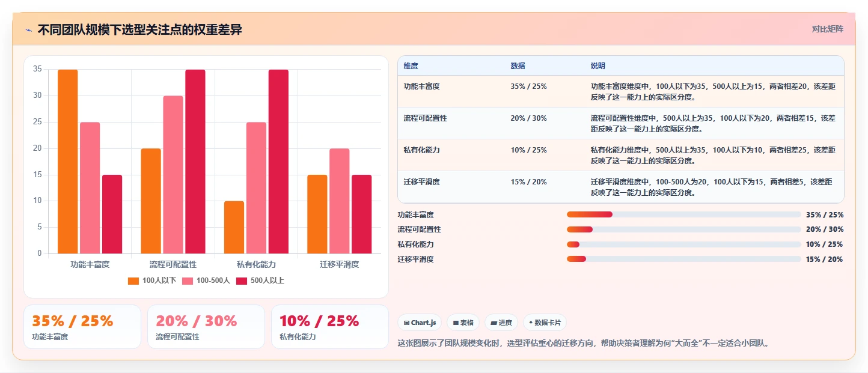The width and height of the screenshot is (868, 373).
Task: Click the 私有化能力 label above its progress bar
Action: pyautogui.click(x=416, y=244)
